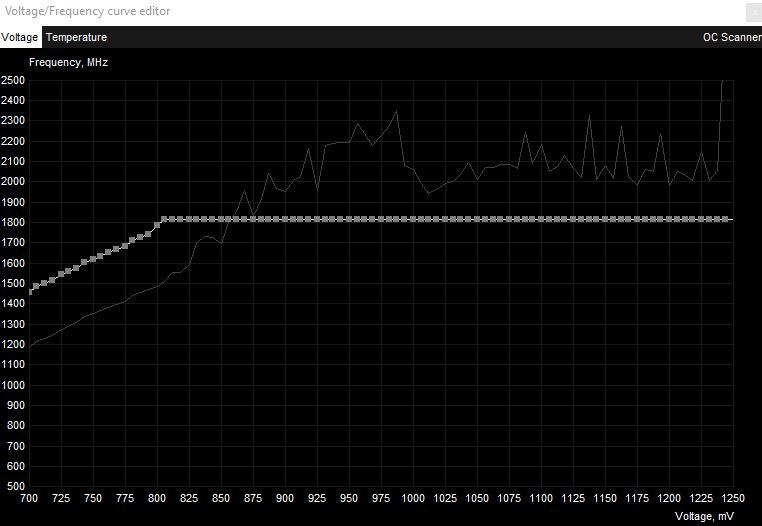Image resolution: width=762 pixels, height=526 pixels.
Task: Click the 1025 voltage axis label
Action: click(x=445, y=498)
